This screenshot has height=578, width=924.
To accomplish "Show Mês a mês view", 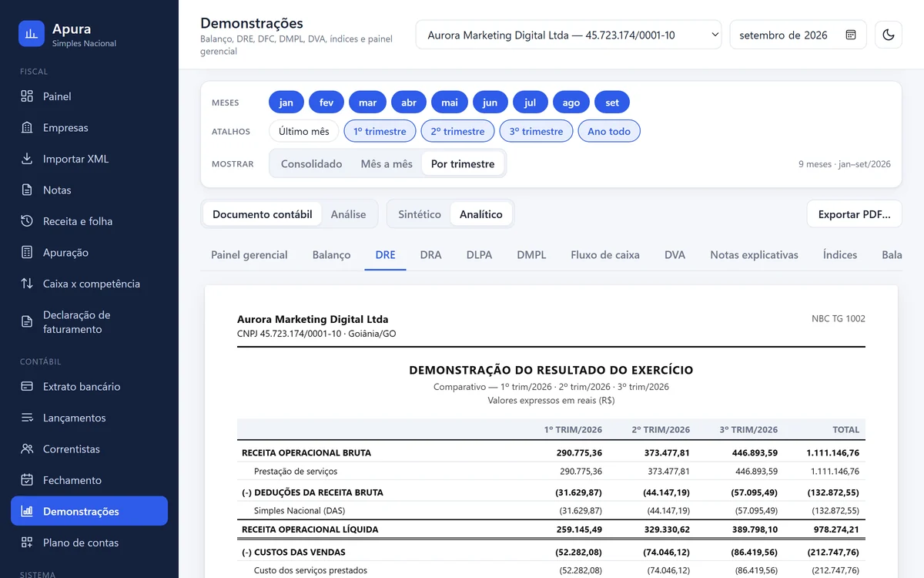I will coord(387,163).
